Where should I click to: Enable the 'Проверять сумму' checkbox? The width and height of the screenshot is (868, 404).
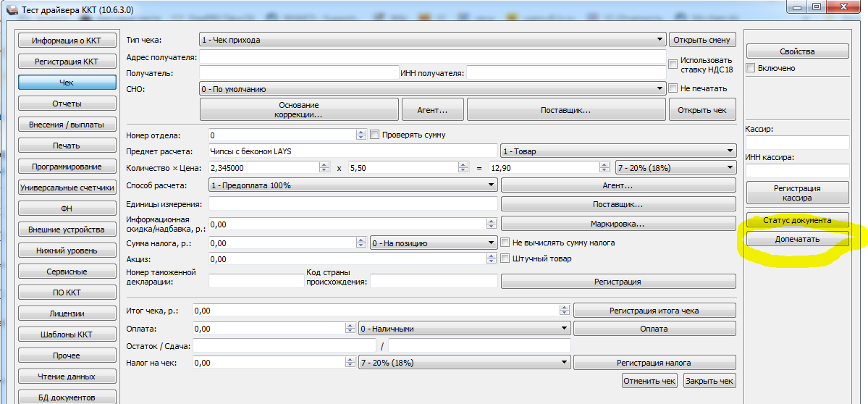pos(375,135)
